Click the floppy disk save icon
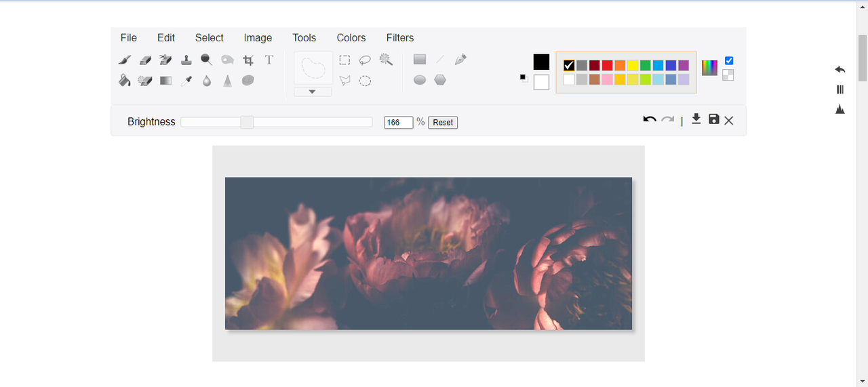This screenshot has width=868, height=387. point(713,119)
